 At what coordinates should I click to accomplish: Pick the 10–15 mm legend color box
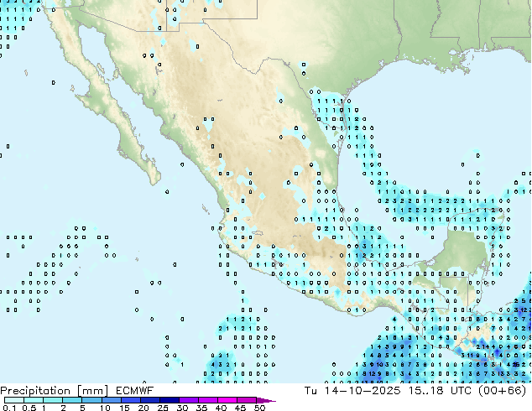[111, 400]
